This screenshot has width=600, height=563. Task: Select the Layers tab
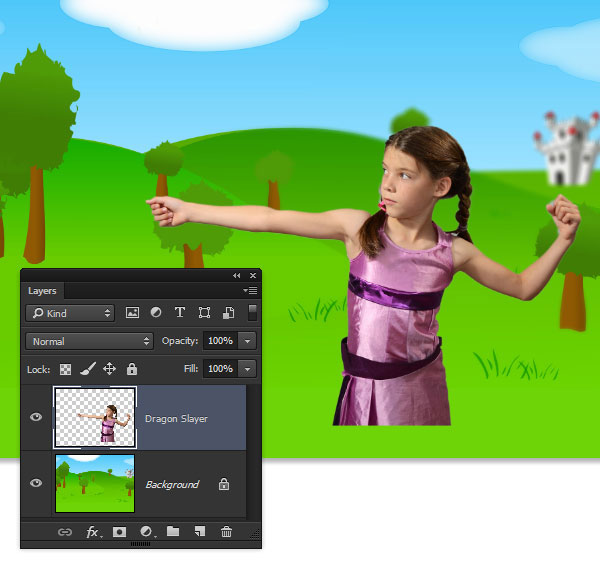[42, 291]
